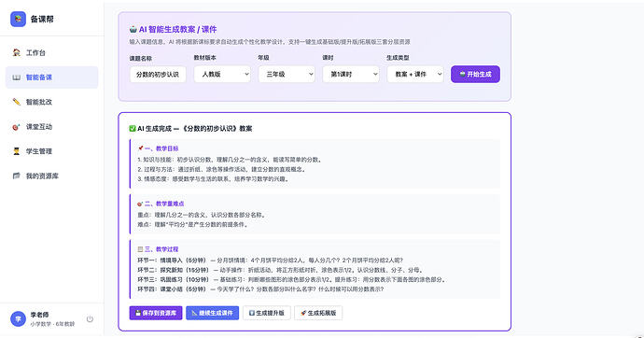The height and width of the screenshot is (338, 644).
Task: Click the line 环节一：情境导入
Action: tap(271, 261)
